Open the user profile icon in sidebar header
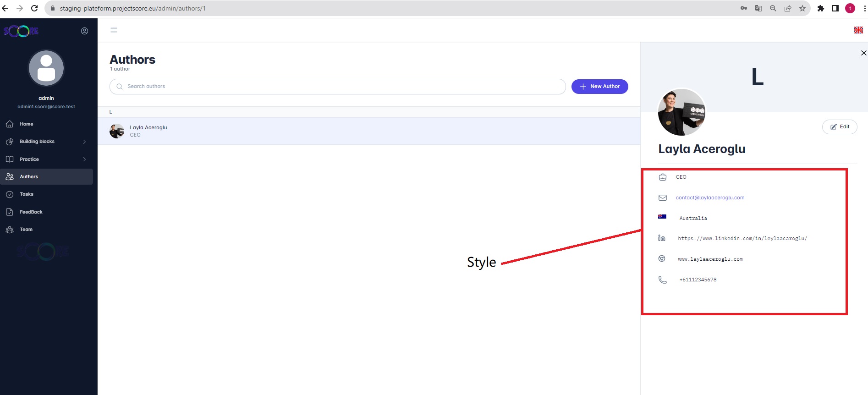Screen dimensions: 868x395 pos(84,31)
